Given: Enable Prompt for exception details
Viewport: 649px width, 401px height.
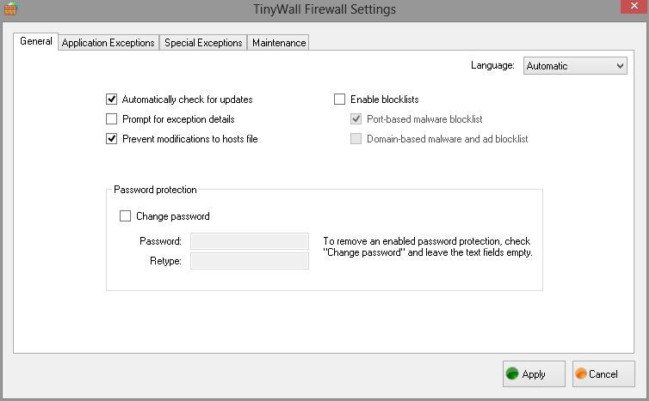Looking at the screenshot, I should pyautogui.click(x=111, y=119).
